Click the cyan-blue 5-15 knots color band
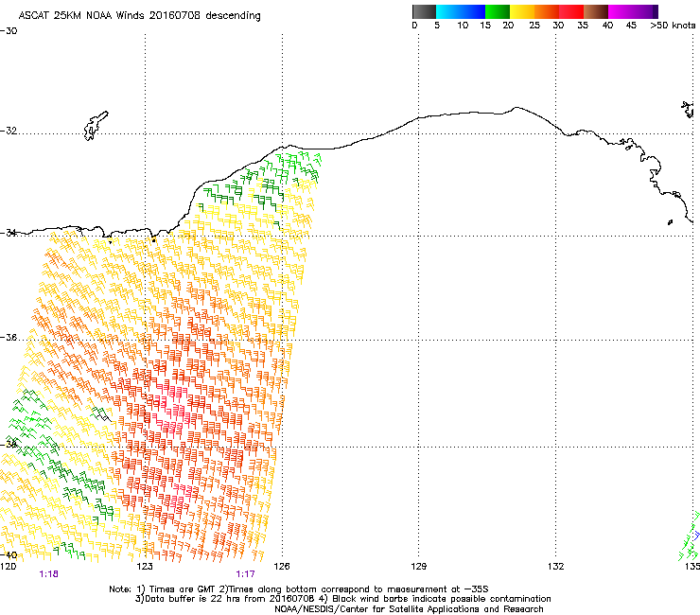Screen dimensions: 700x615 coord(461,11)
